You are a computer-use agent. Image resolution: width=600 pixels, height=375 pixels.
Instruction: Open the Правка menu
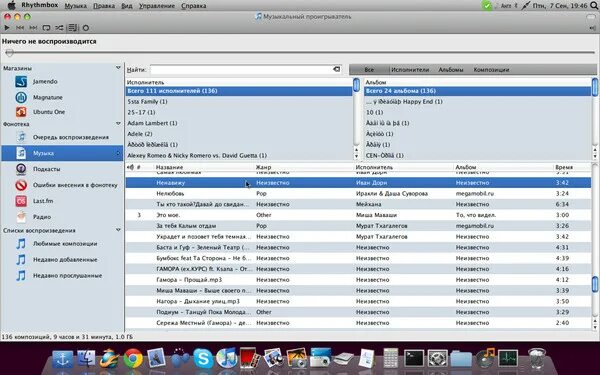pos(104,6)
